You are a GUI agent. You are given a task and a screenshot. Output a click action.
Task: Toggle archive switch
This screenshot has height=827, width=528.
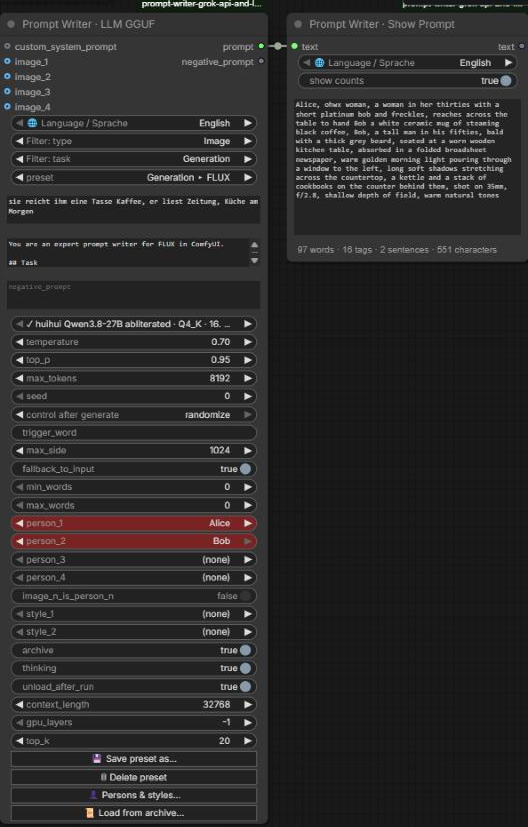pyautogui.click(x=245, y=650)
